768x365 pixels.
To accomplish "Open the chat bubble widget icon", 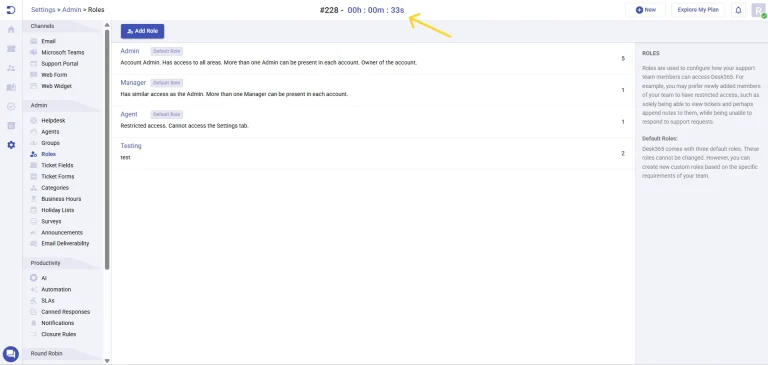I will click(11, 354).
